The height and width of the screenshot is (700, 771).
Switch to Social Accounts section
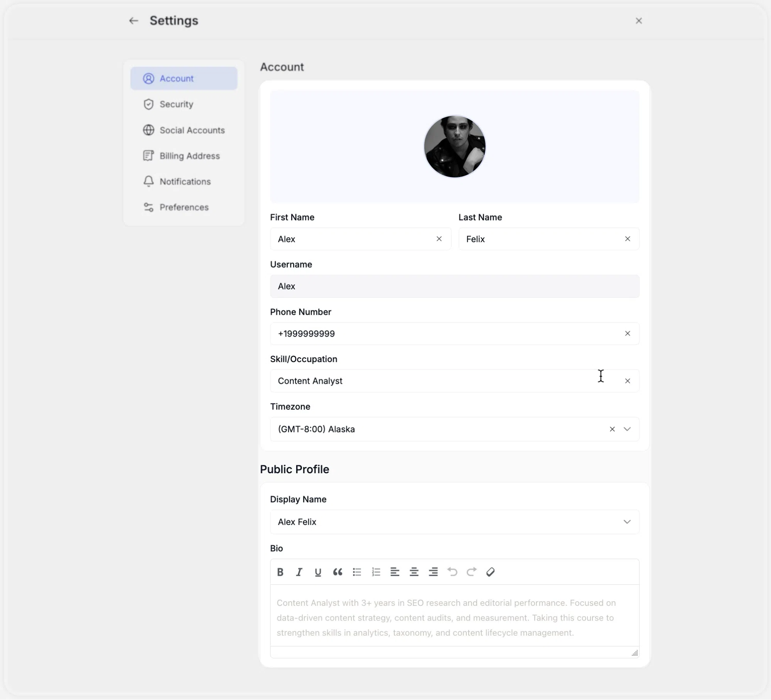point(184,130)
